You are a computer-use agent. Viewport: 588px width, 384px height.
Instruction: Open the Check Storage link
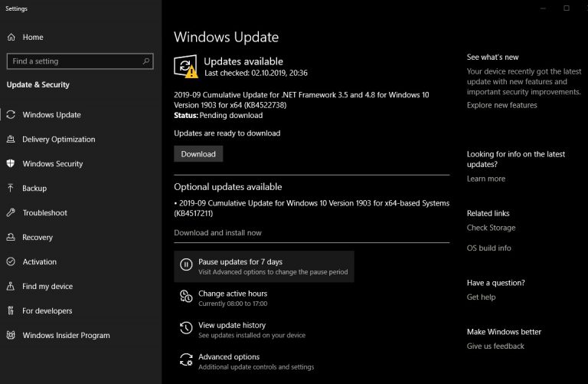click(x=491, y=228)
